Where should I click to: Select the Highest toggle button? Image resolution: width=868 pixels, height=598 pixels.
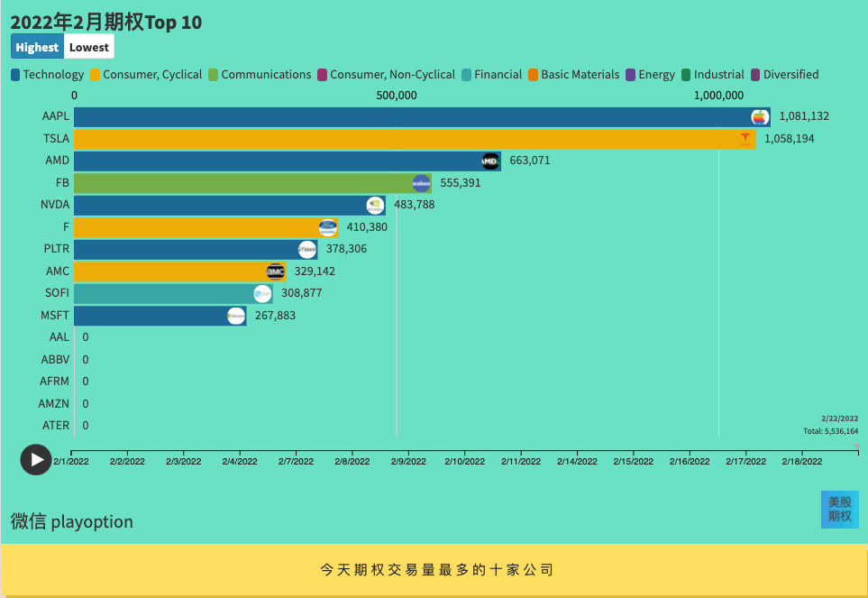[x=37, y=47]
